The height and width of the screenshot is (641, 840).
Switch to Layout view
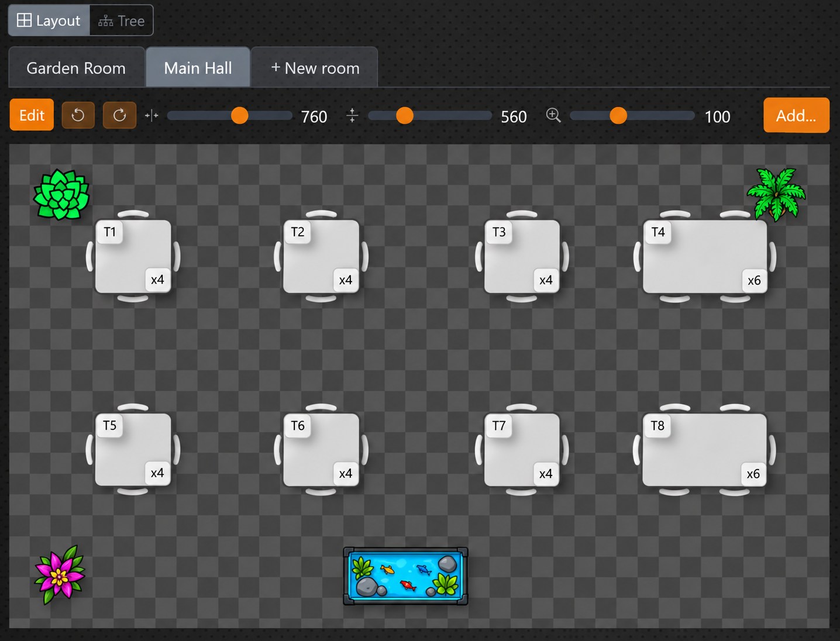[49, 20]
